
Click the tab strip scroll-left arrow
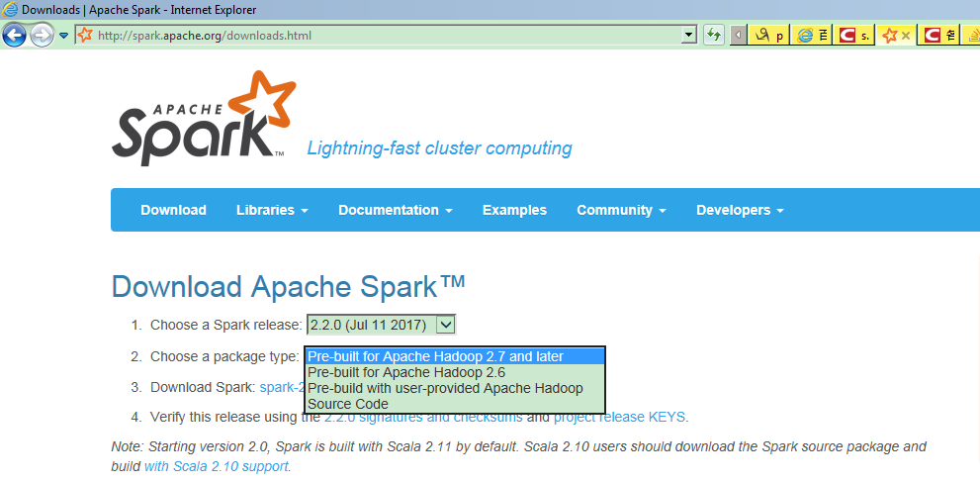pyautogui.click(x=739, y=36)
